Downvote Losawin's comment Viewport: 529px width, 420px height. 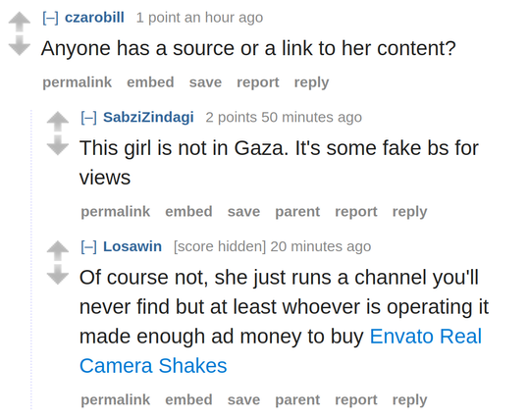point(58,275)
